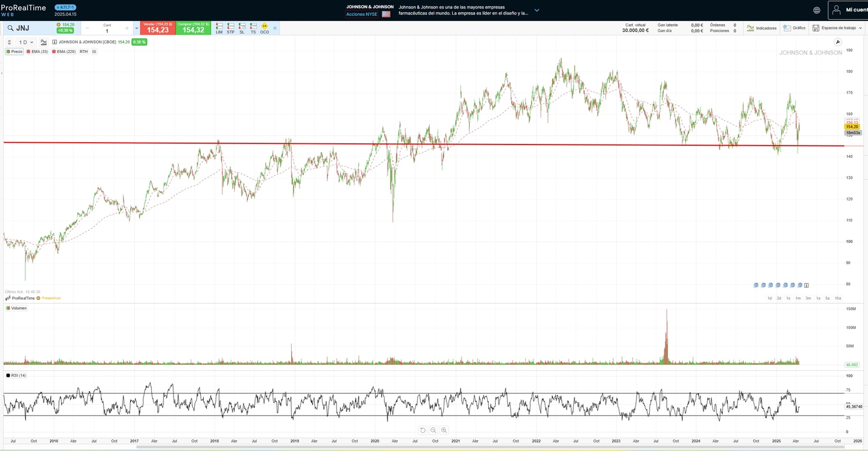Click the wrench icon on the chart
Image resolution: width=868 pixels, height=451 pixels.
[x=838, y=42]
